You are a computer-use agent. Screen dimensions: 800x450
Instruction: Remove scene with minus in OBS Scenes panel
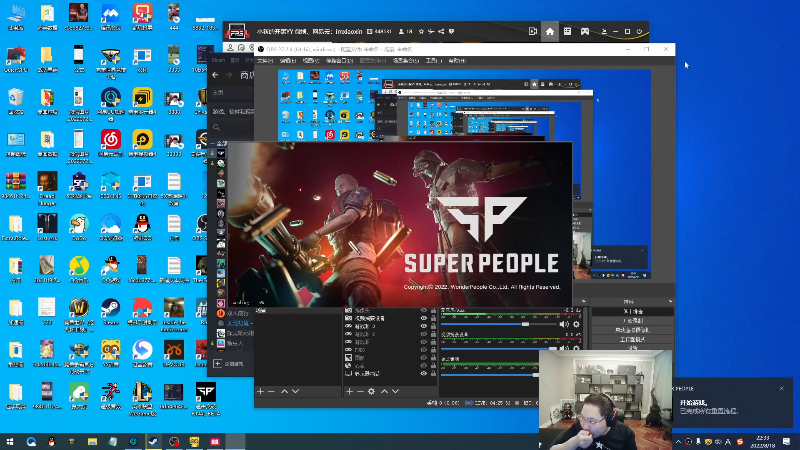271,391
